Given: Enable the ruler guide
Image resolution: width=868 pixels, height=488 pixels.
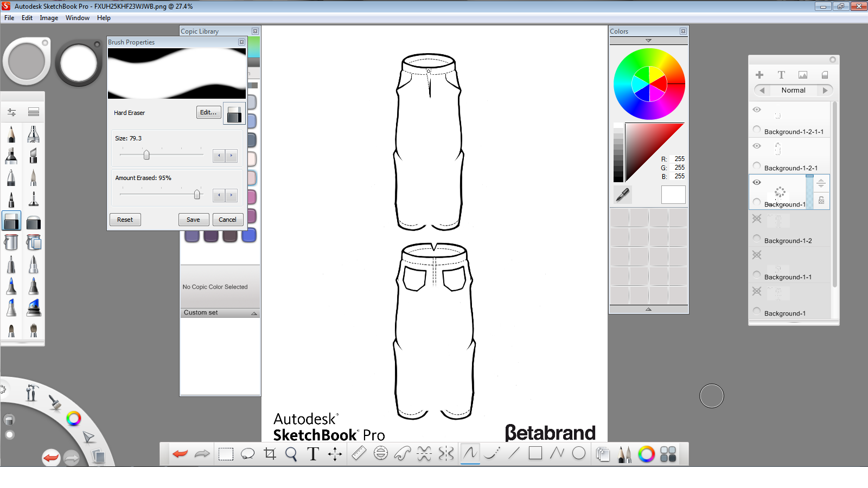Looking at the screenshot, I should [x=359, y=453].
